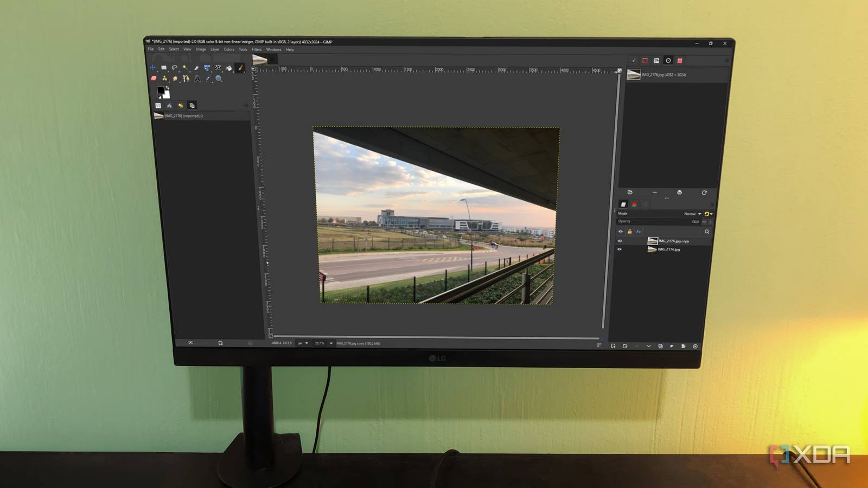Select the Smudge tool

pos(175,79)
